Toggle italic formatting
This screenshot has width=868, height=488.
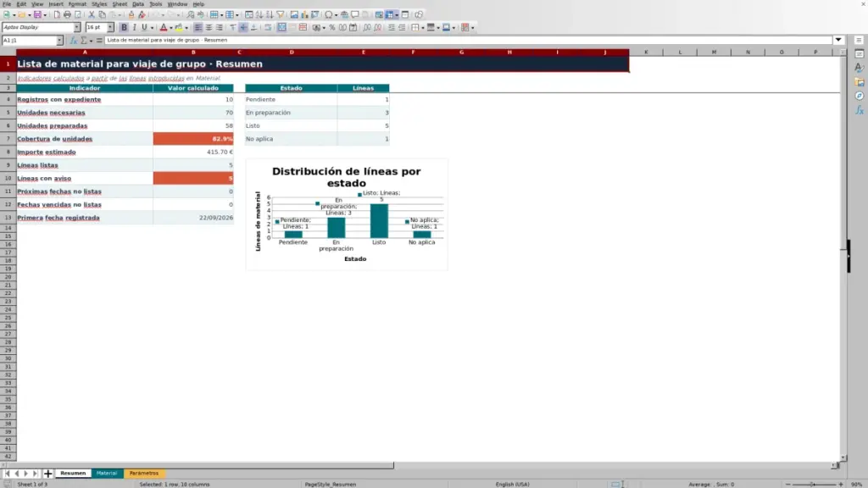coord(135,27)
